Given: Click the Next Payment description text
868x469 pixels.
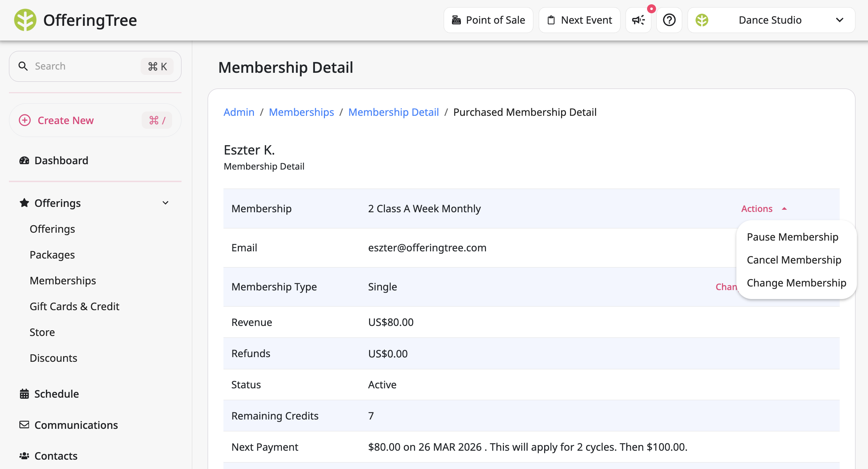Looking at the screenshot, I should pos(528,447).
